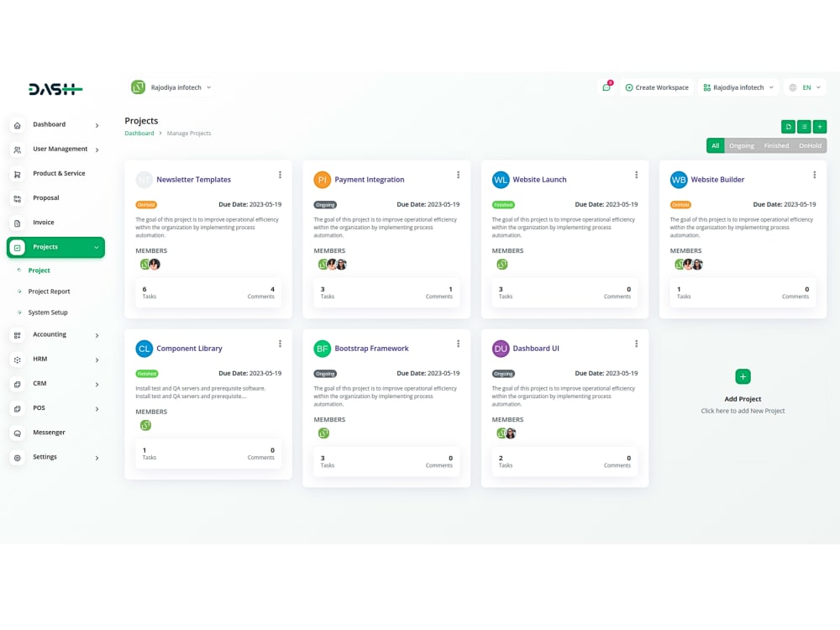Open the chat notifications icon in top bar
The height and width of the screenshot is (630, 840).
[x=606, y=87]
